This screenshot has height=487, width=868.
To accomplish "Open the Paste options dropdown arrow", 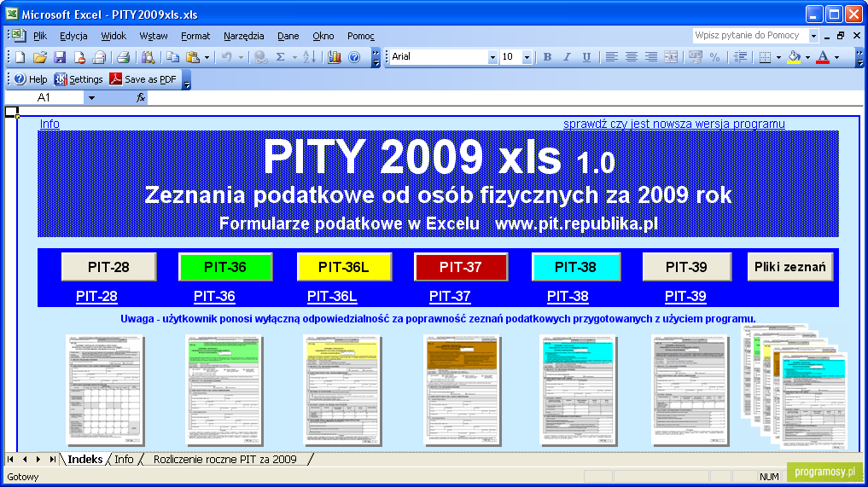I will coord(207,57).
